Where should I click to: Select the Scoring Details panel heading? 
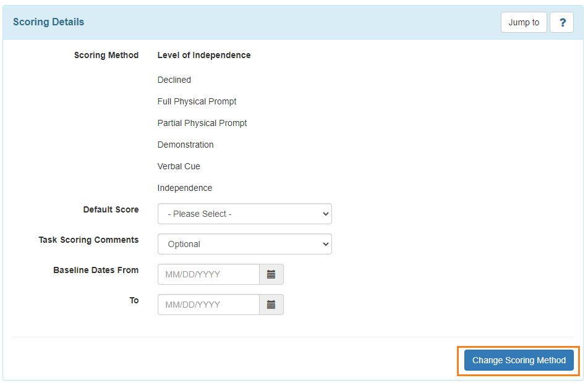[48, 22]
